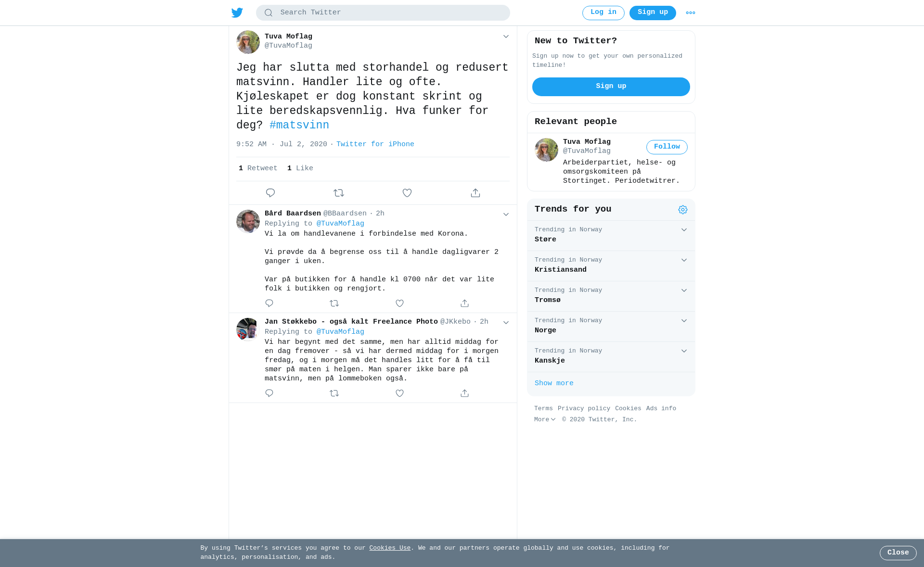Viewport: 924px width, 567px height.
Task: Open the #matsvinn hashtag link
Action: click(x=299, y=126)
